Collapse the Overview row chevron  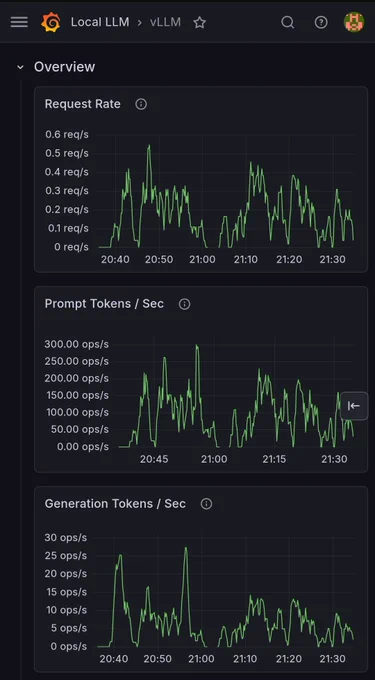(x=20, y=67)
